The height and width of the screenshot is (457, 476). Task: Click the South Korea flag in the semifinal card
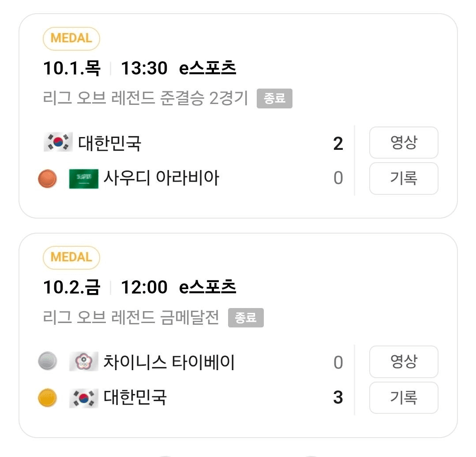tap(58, 142)
